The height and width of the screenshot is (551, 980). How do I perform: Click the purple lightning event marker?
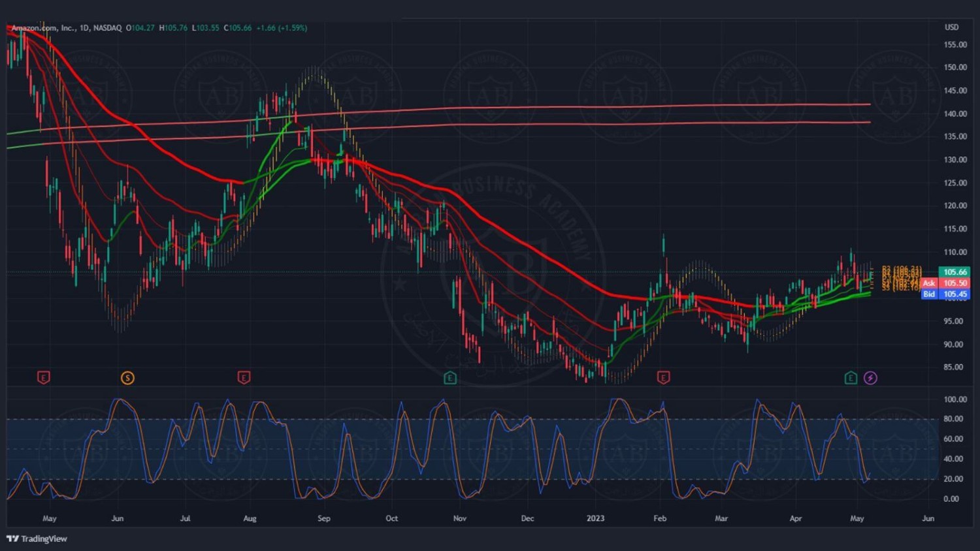tap(870, 377)
